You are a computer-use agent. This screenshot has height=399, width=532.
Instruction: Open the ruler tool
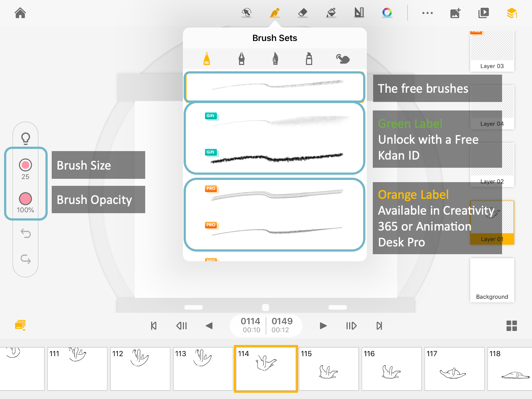[x=359, y=13]
